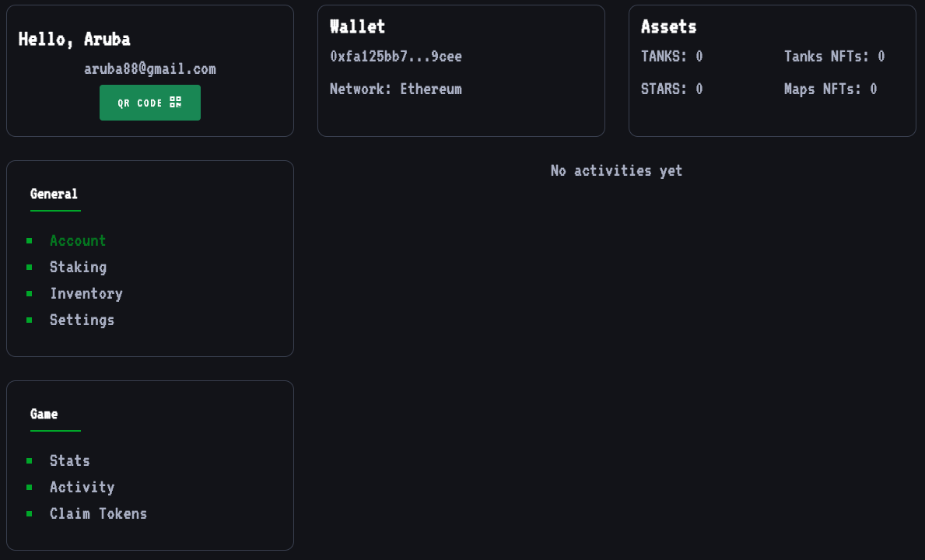The width and height of the screenshot is (925, 560).
Task: Click the green bullet next to Stats
Action: point(30,460)
